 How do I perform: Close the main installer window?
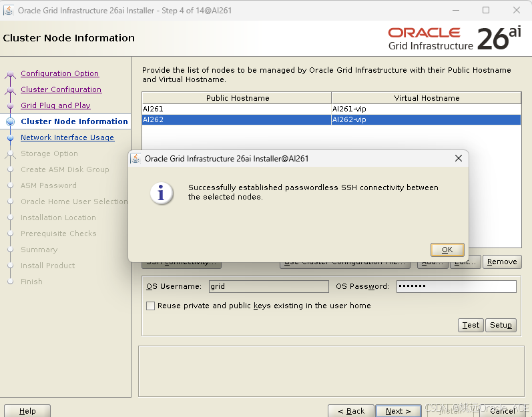point(517,10)
